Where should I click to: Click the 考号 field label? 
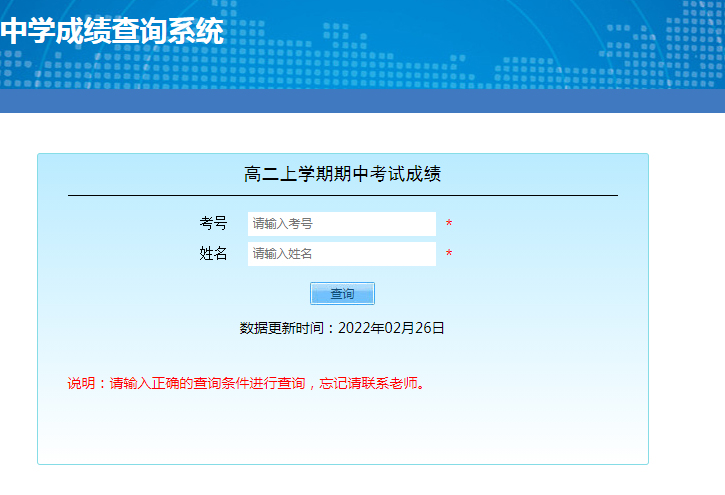(x=213, y=223)
